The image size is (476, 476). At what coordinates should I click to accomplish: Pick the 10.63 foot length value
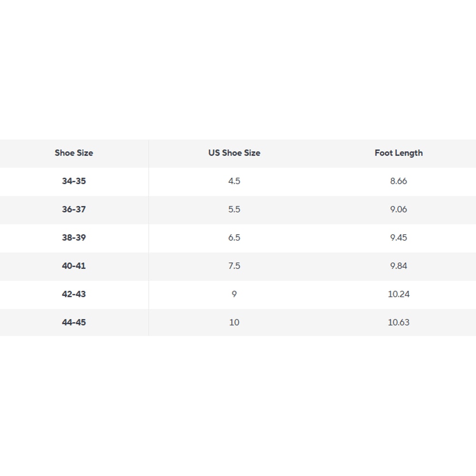398,322
